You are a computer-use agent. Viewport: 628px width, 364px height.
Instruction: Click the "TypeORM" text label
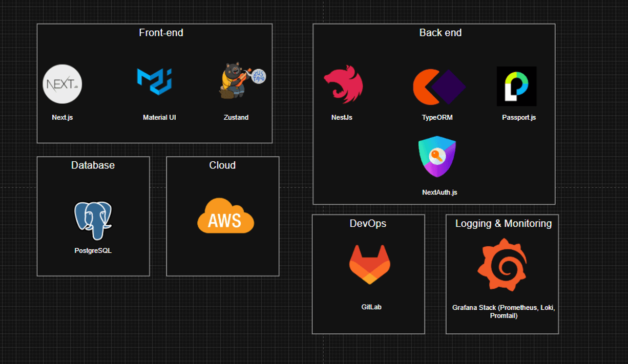[437, 118]
